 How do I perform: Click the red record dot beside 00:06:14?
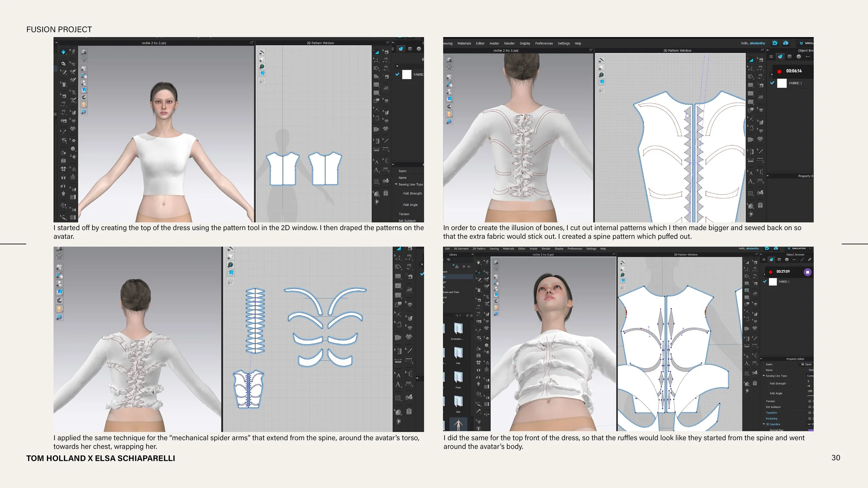pyautogui.click(x=779, y=71)
